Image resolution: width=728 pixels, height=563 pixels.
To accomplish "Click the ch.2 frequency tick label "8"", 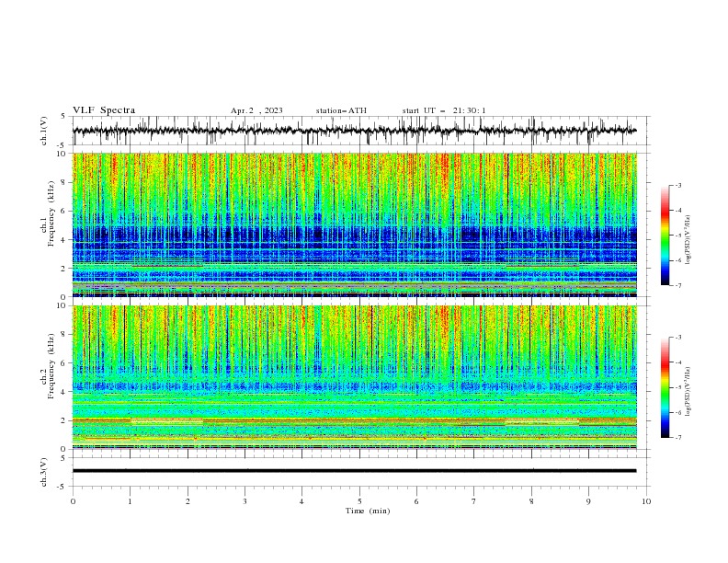I will 64,335.
